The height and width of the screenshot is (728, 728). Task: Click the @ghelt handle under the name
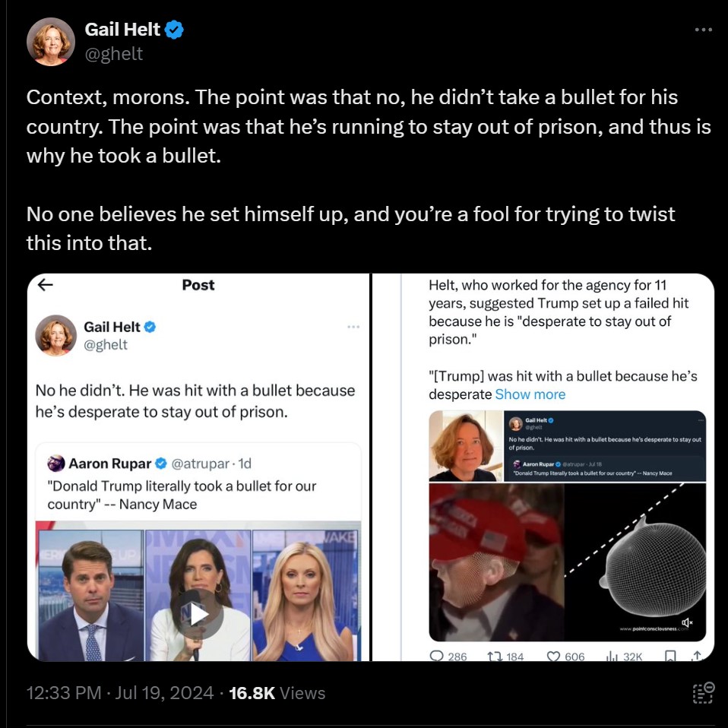coord(114,54)
